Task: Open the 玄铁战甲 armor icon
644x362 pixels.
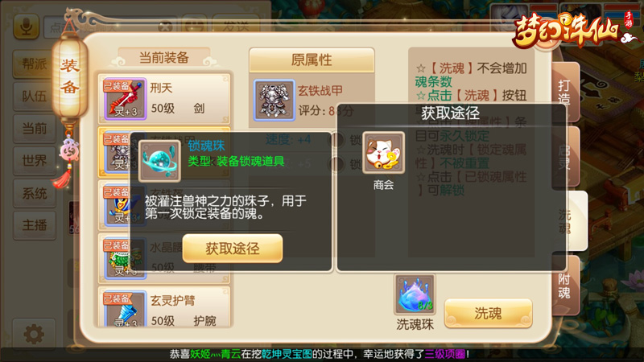Action: coord(274,100)
